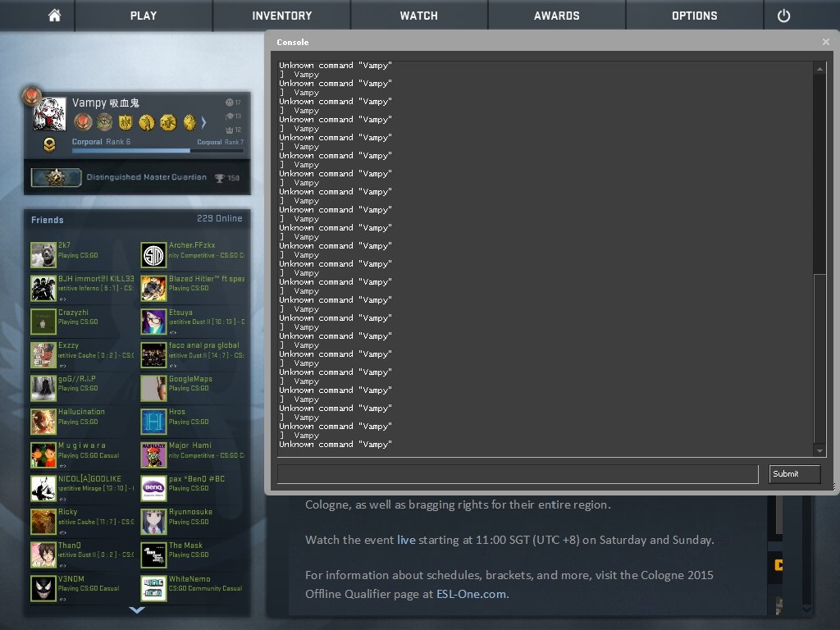The image size is (840, 630).
Task: Click the 229 Online count
Action: tap(220, 218)
